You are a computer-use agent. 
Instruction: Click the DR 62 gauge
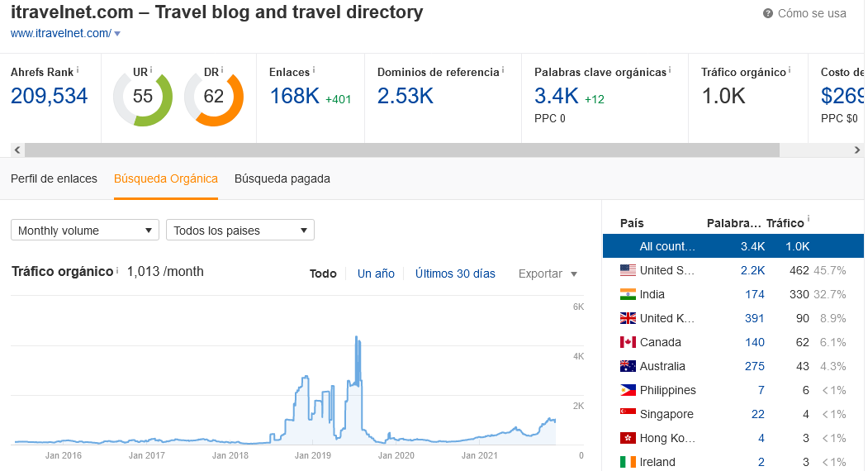tap(214, 97)
